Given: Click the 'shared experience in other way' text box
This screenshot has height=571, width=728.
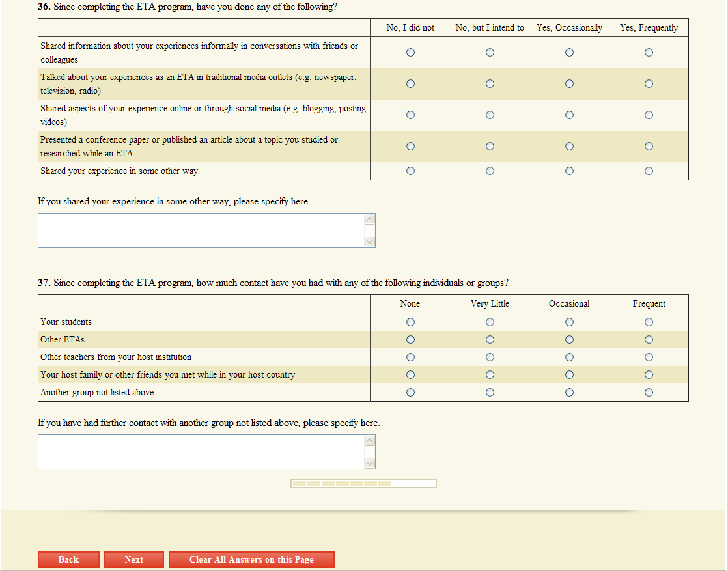Looking at the screenshot, I should [x=201, y=230].
